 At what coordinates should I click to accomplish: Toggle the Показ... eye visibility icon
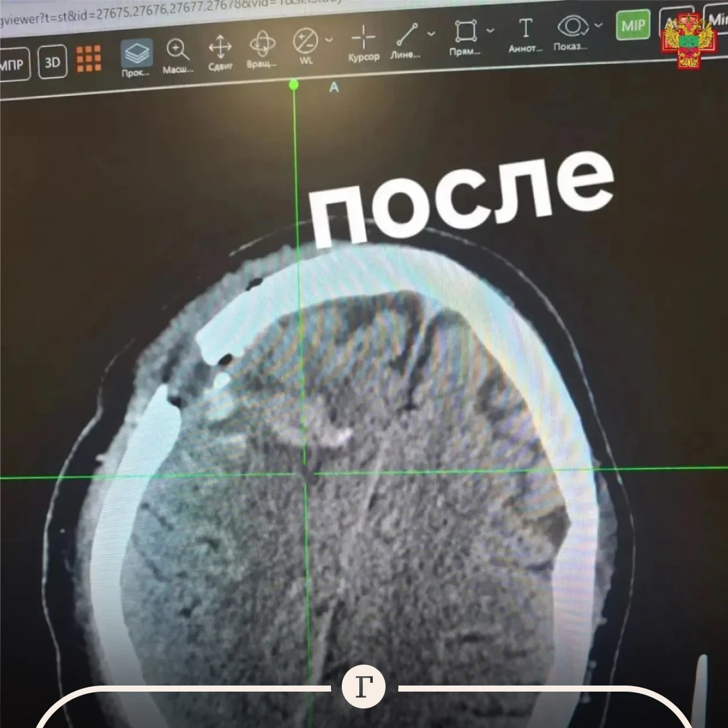[572, 32]
